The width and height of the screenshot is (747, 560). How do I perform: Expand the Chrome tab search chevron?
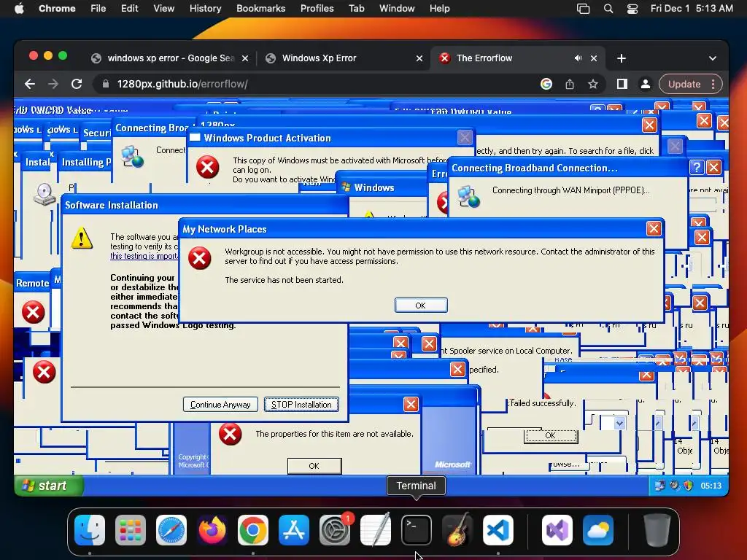coord(713,58)
